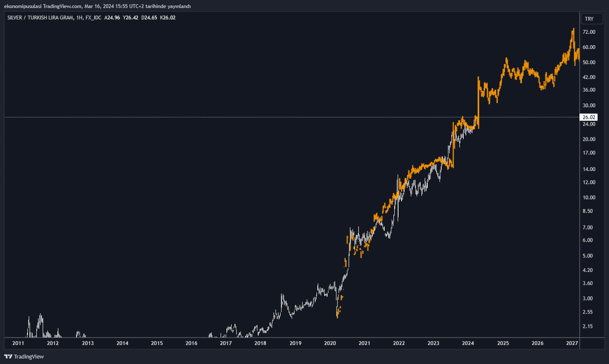Click the FX_IDC source label

92,18
